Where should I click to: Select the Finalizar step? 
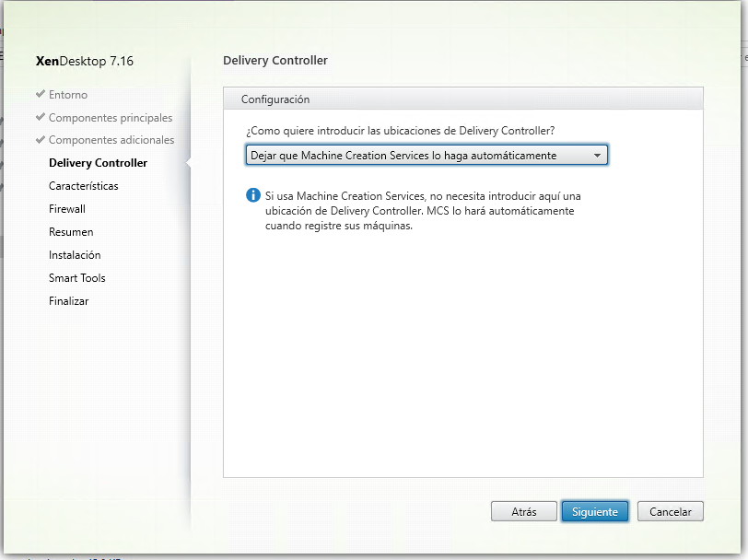coord(69,301)
